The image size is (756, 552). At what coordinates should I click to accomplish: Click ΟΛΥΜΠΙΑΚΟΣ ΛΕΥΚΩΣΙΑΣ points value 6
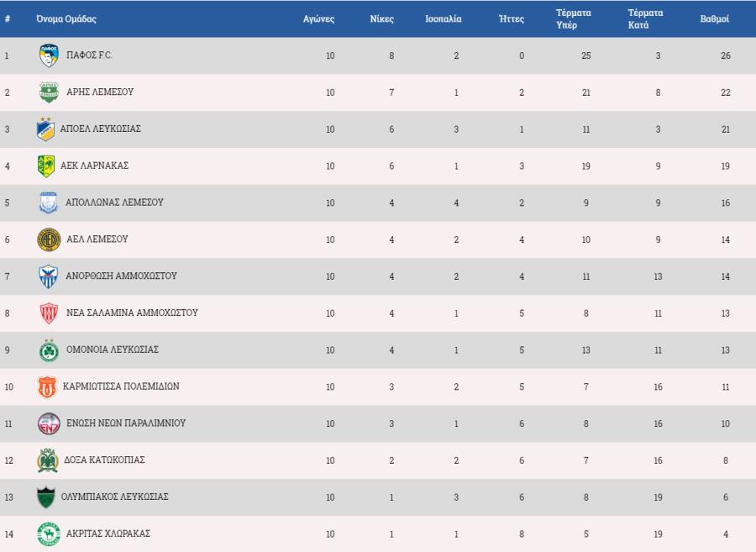(726, 497)
